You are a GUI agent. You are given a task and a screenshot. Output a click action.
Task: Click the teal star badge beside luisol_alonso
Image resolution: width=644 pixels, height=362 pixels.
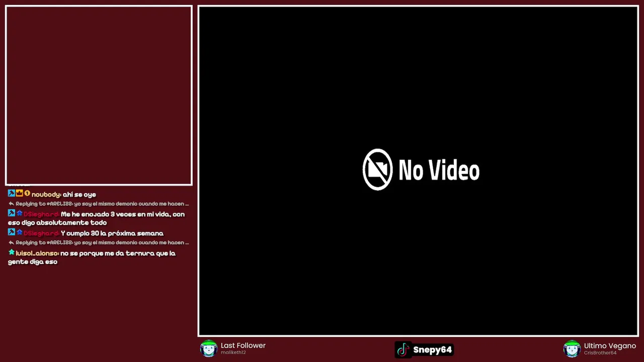point(11,252)
